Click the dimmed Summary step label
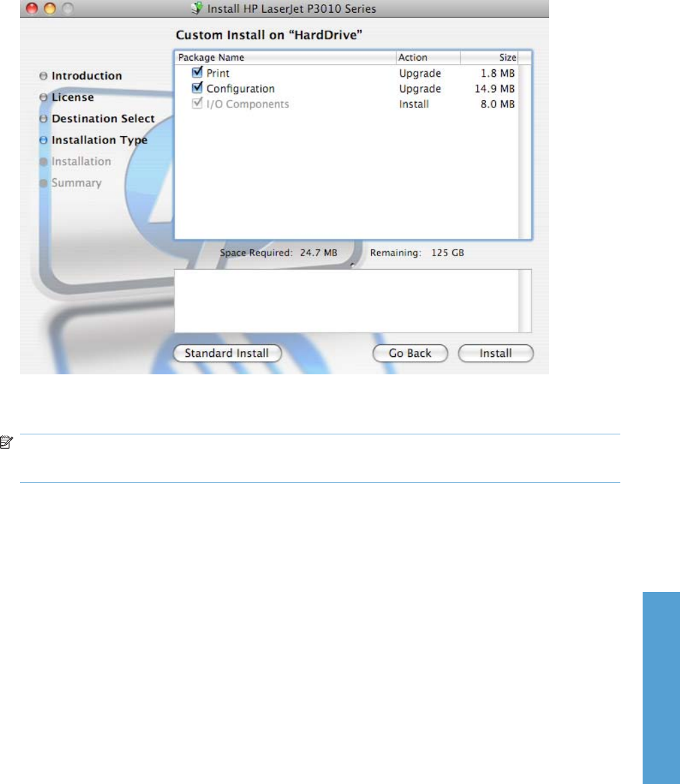 coord(77,183)
